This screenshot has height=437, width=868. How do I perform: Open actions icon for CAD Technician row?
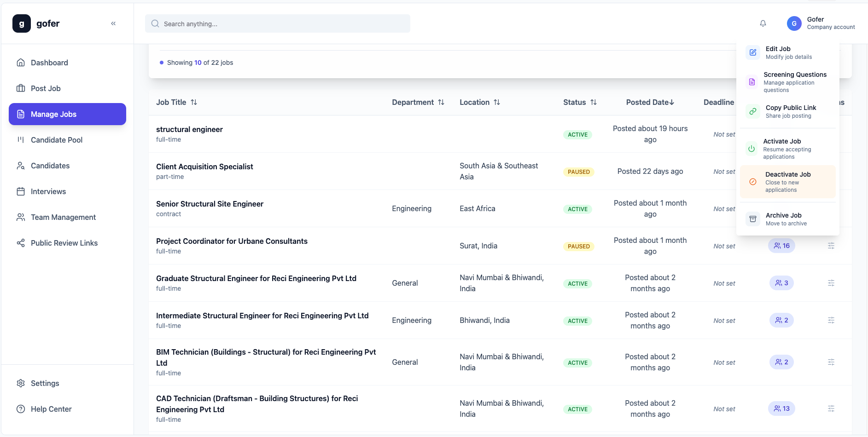(x=831, y=408)
